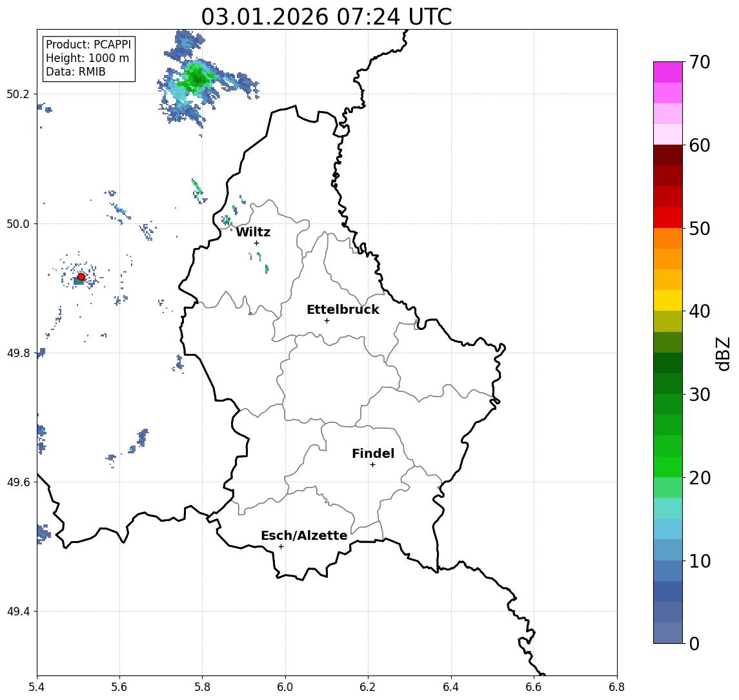The height and width of the screenshot is (700, 739).
Task: Click the plus marker below Findel label
Action: click(x=372, y=465)
